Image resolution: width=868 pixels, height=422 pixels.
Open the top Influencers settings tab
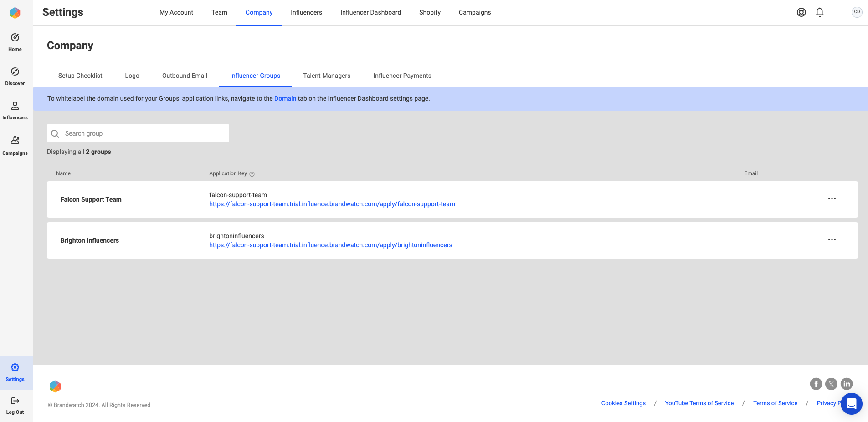[306, 12]
